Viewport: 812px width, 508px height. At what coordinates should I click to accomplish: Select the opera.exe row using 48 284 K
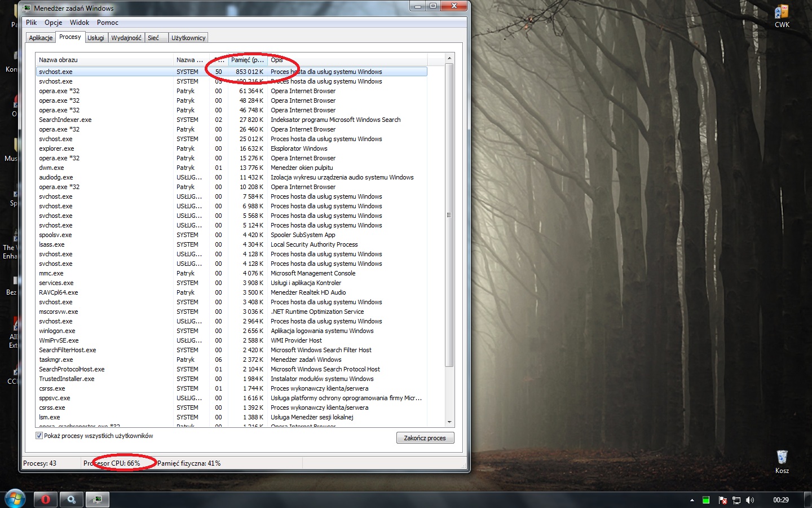coord(231,100)
